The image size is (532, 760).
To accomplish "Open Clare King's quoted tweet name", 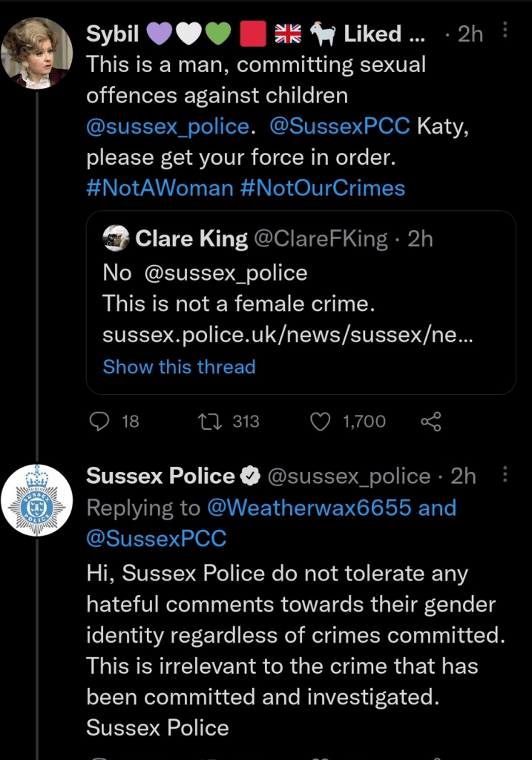I will click(x=191, y=238).
